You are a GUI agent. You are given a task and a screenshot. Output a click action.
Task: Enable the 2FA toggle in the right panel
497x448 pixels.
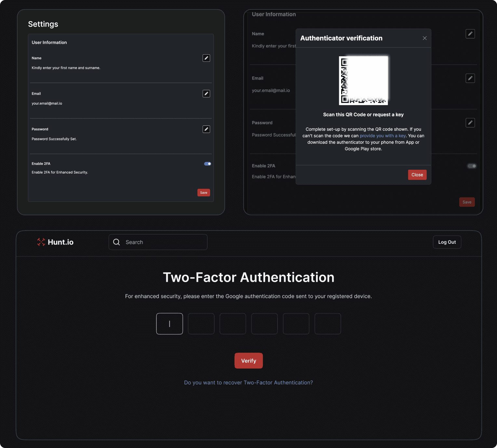(x=472, y=166)
